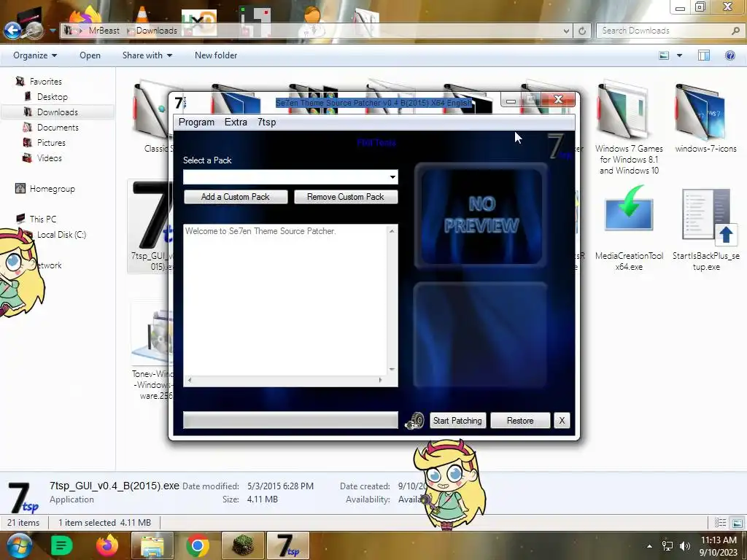Select the 7tsp_GUI exe file icon

coord(152,227)
